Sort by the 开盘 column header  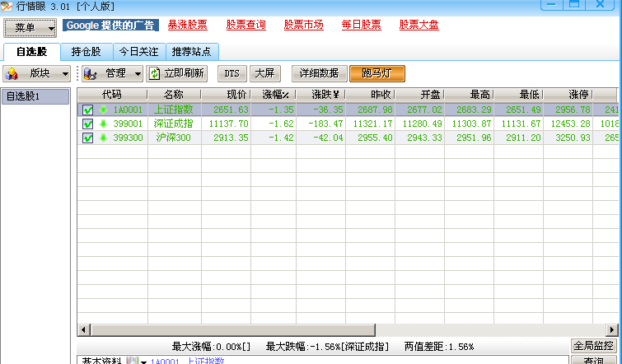coord(419,95)
